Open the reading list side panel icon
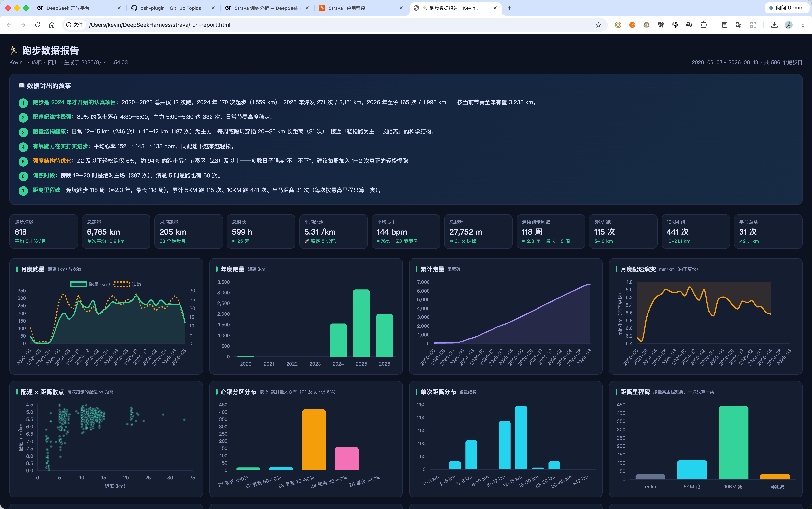 click(x=725, y=25)
